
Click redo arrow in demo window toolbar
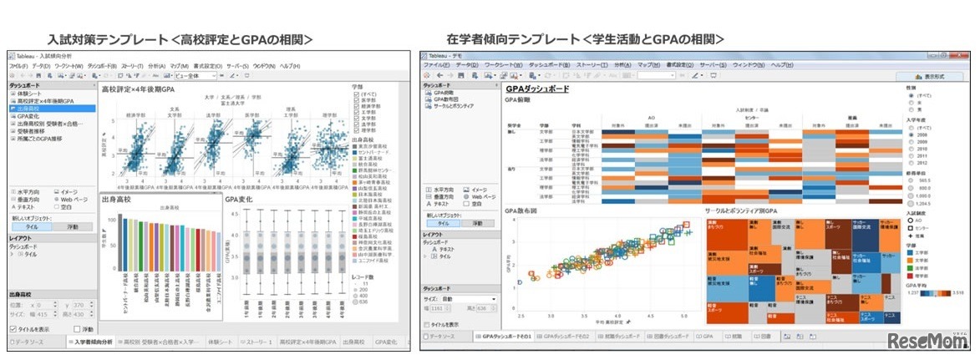tap(451, 76)
